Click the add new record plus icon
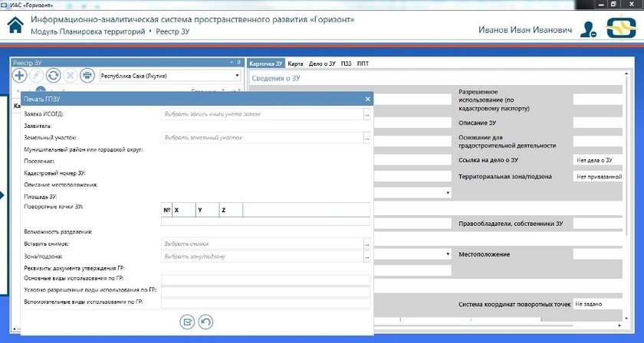Screen dimensions: 644x343 tap(20, 75)
